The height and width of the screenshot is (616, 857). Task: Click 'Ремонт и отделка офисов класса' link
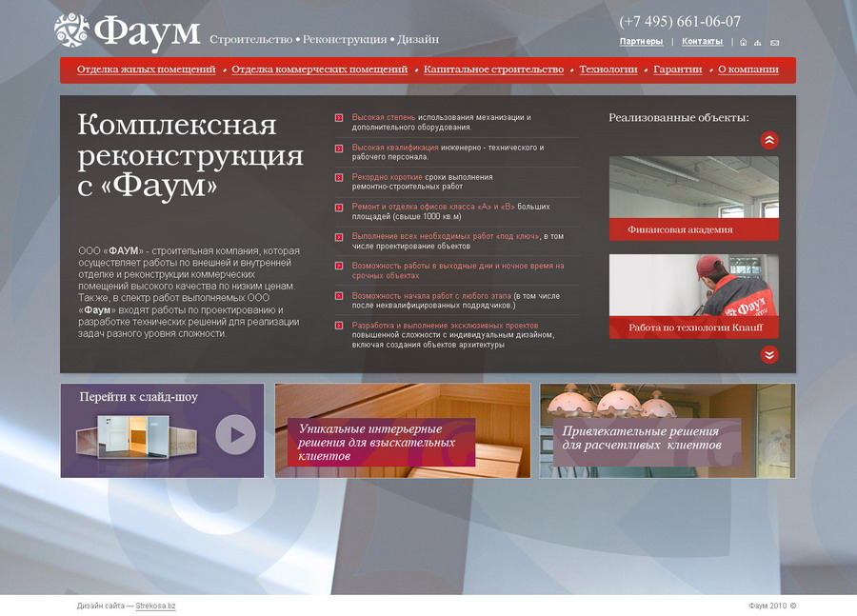(x=433, y=207)
